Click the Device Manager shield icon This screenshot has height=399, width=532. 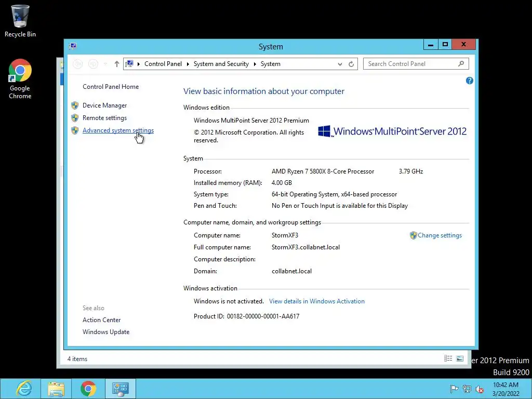click(75, 105)
